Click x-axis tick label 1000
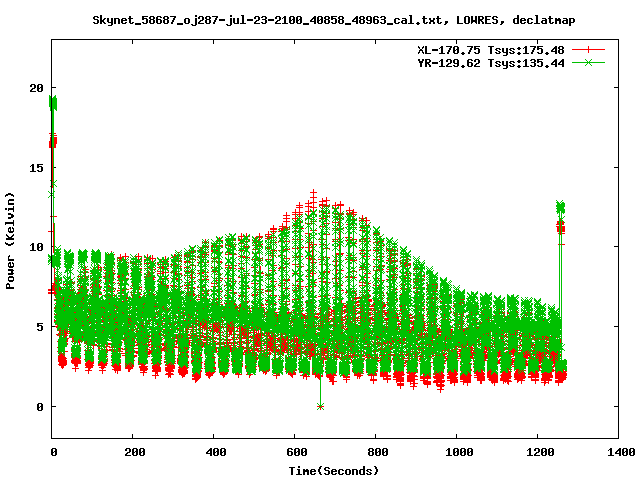The height and width of the screenshot is (480, 640). point(459,452)
